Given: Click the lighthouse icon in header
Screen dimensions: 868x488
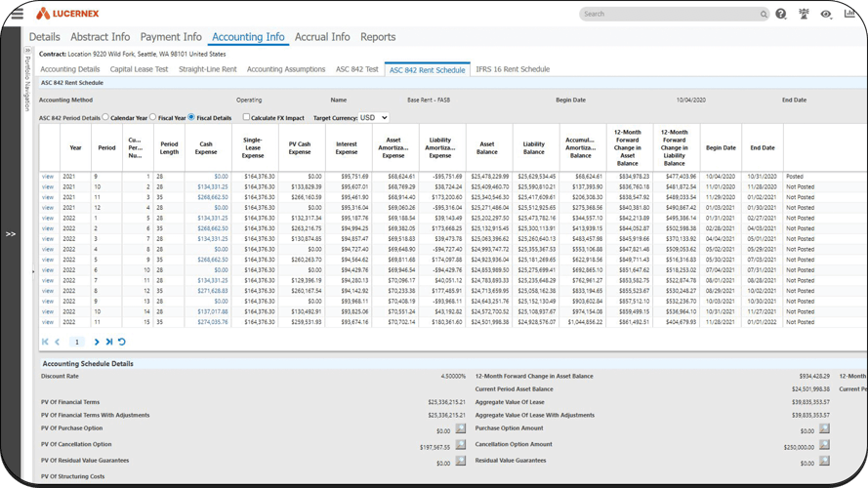Looking at the screenshot, I should pyautogui.click(x=804, y=14).
